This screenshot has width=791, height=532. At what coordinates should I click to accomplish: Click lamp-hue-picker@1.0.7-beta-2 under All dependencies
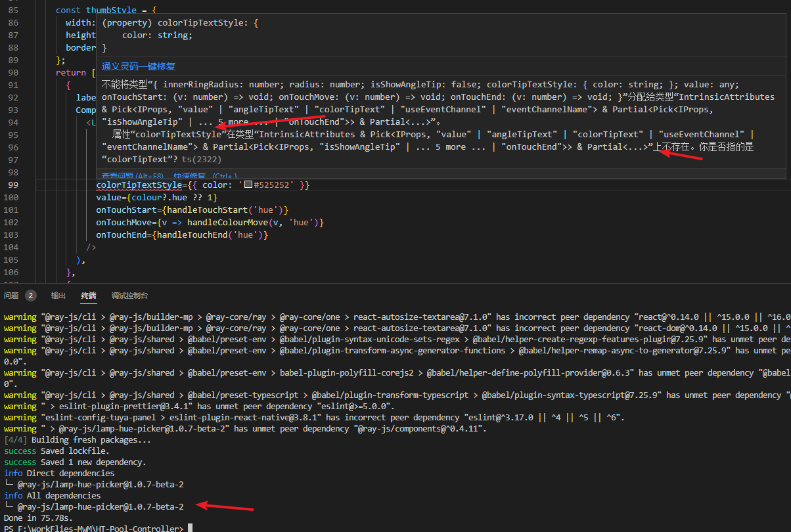[101, 507]
